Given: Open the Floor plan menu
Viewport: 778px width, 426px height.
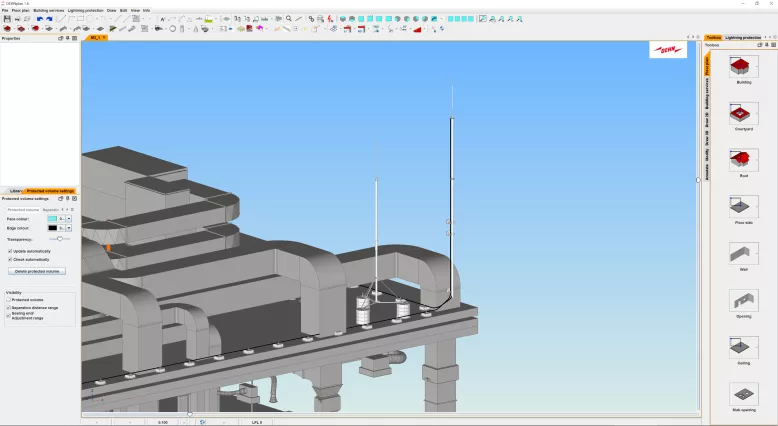Looking at the screenshot, I should pos(20,10).
